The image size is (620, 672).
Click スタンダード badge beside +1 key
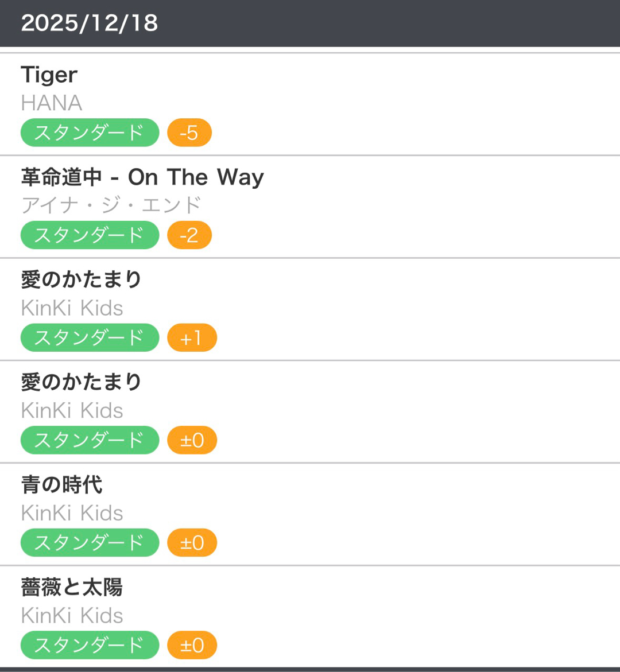coord(90,337)
